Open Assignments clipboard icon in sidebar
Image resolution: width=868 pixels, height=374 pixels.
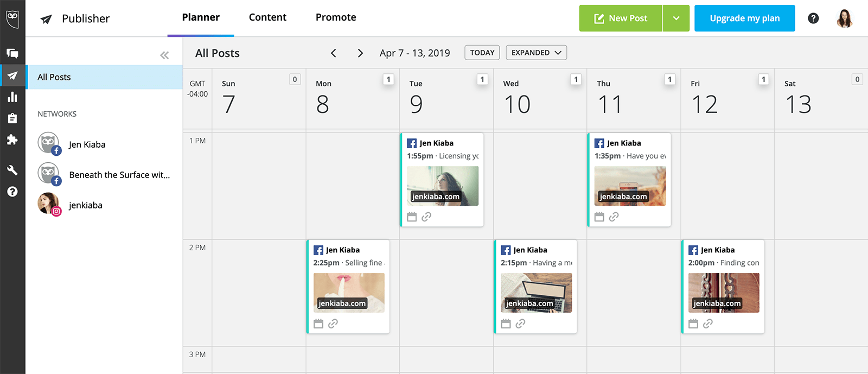[12, 118]
